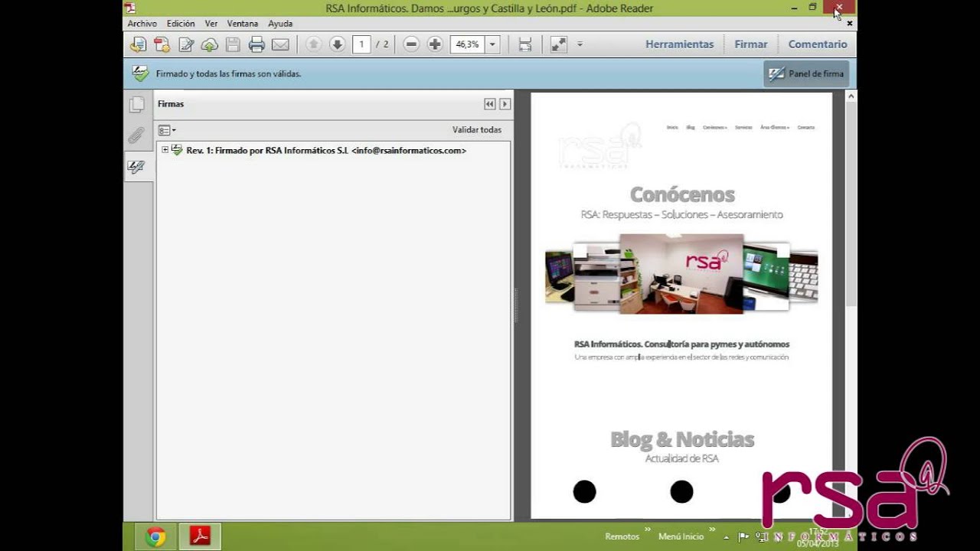Click the edit/sign document toolbar icon
The image size is (980, 551).
click(186, 44)
